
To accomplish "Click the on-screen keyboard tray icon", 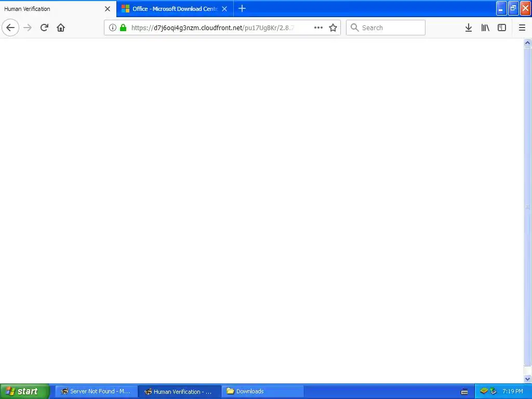I will point(464,392).
